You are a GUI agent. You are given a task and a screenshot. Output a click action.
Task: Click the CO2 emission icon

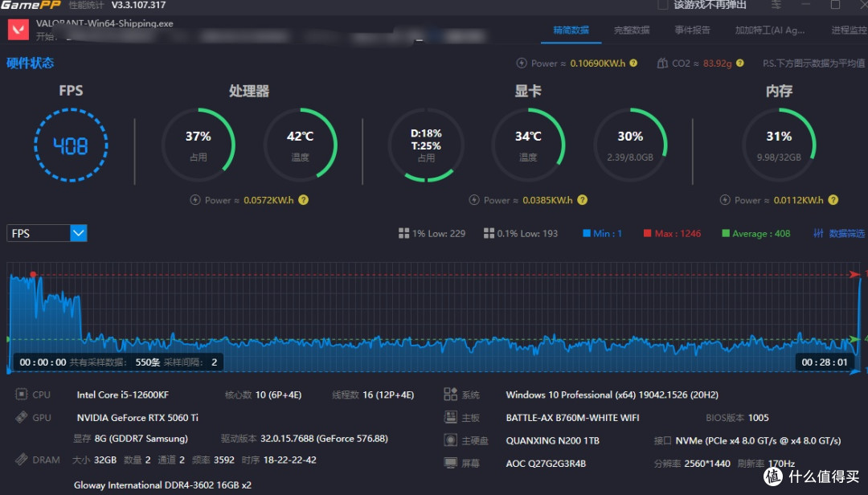(x=662, y=63)
